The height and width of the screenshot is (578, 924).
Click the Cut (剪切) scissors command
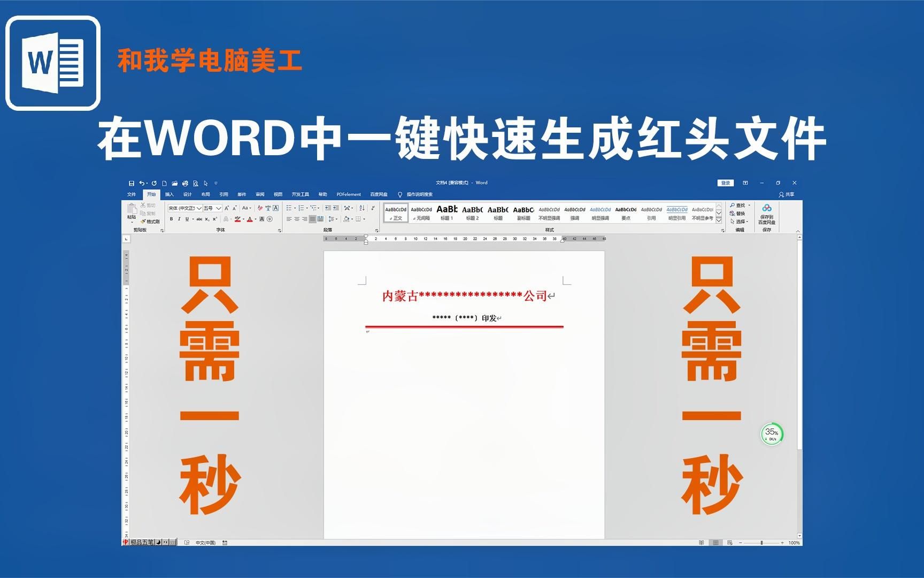(x=148, y=205)
